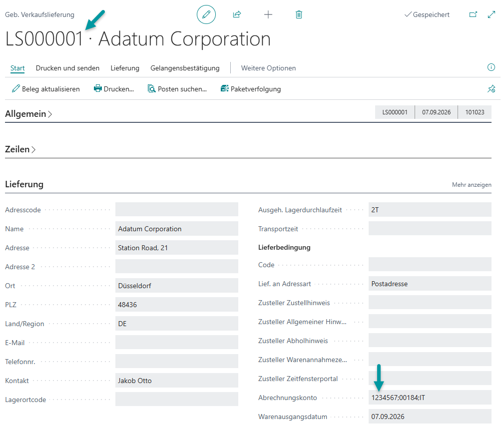Click the Adresse field Station Road, 21
The height and width of the screenshot is (433, 504).
click(x=177, y=248)
